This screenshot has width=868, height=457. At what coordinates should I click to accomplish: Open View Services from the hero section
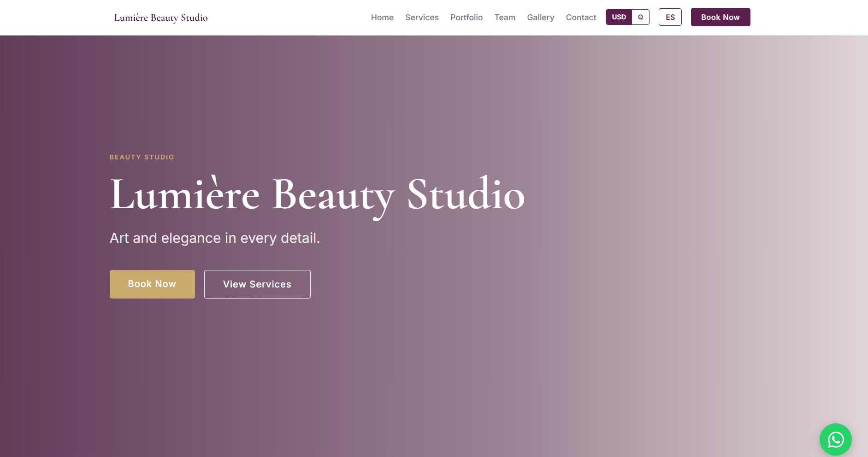[257, 284]
